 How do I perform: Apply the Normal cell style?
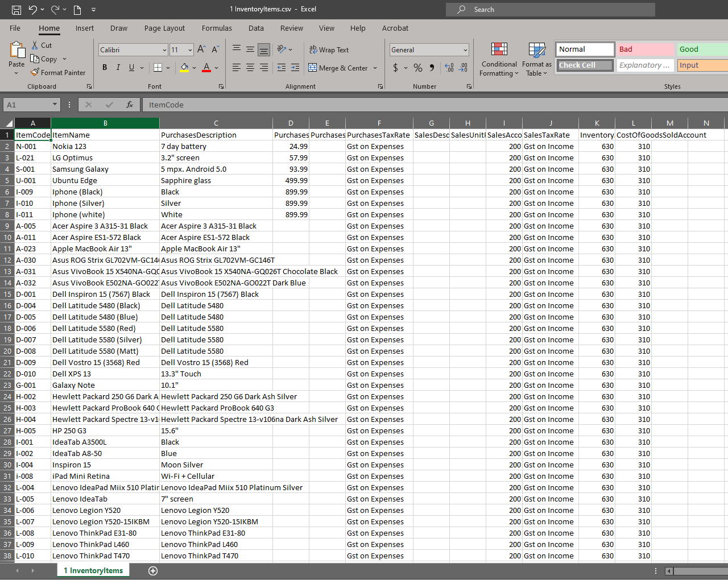(x=585, y=49)
